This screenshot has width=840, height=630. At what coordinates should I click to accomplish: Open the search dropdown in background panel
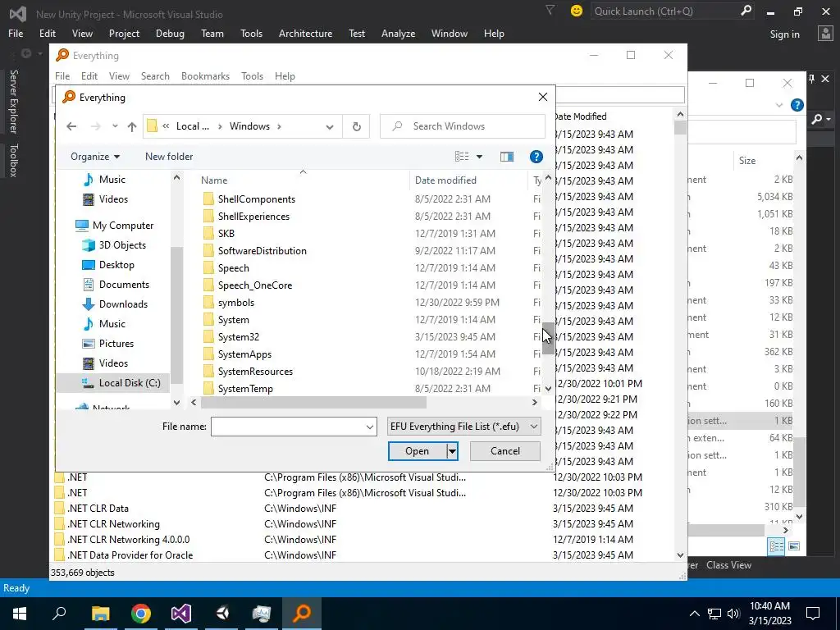pyautogui.click(x=819, y=119)
